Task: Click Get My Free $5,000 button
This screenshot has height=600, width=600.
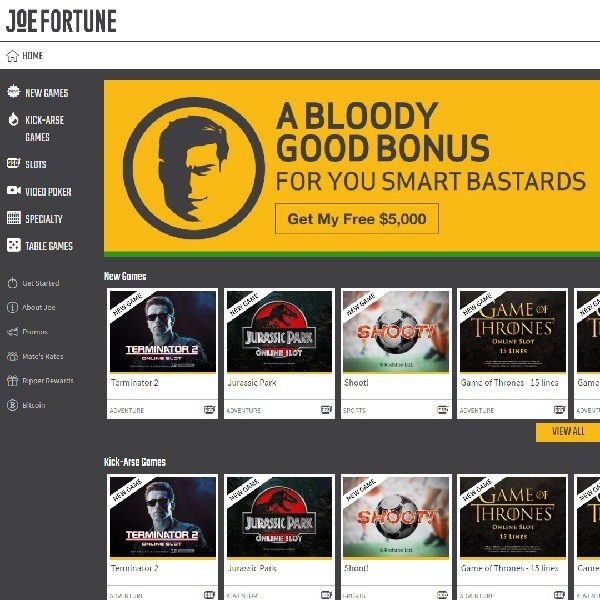Action: [x=357, y=218]
